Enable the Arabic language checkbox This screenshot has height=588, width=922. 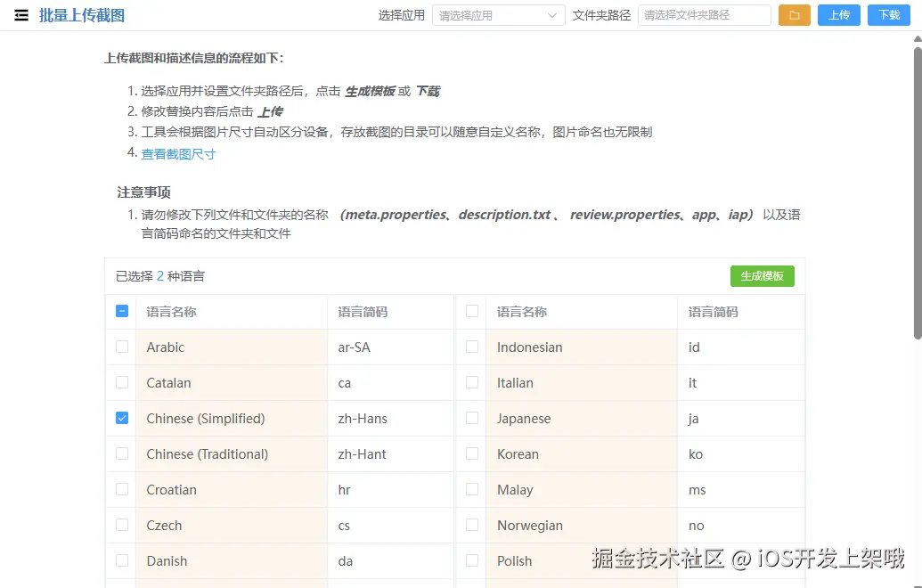(x=121, y=347)
